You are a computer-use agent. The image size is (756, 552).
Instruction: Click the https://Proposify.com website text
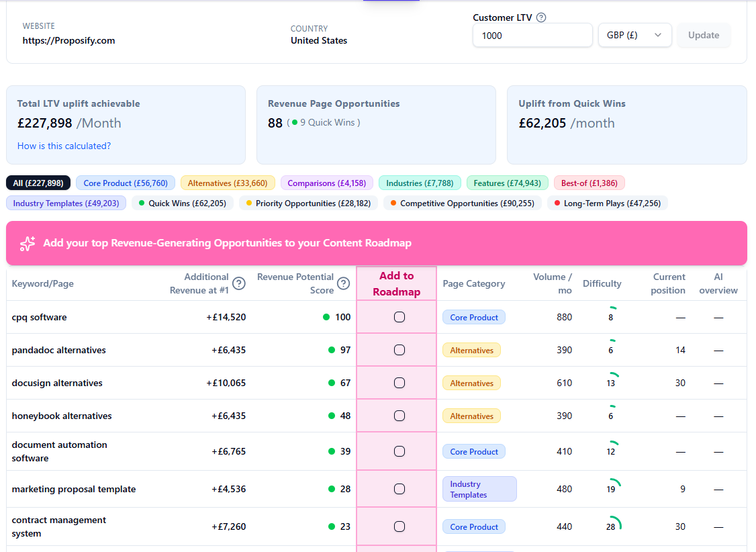69,40
